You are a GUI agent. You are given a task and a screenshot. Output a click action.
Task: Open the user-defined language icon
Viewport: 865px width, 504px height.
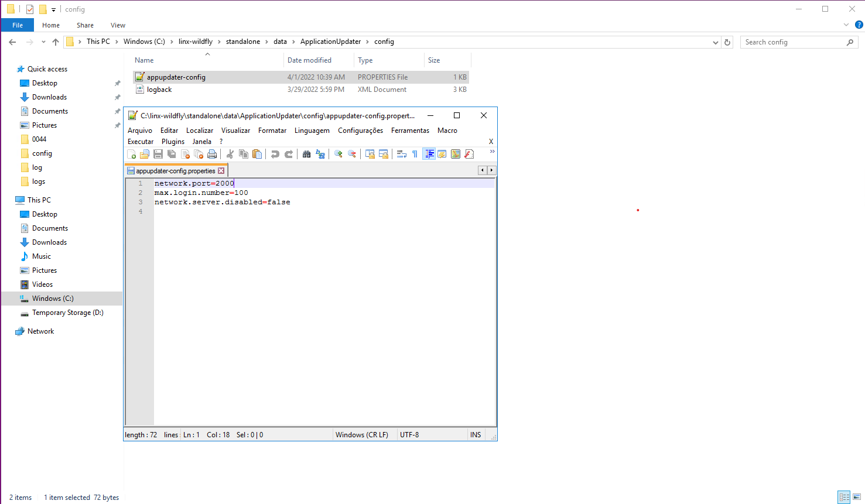pyautogui.click(x=442, y=154)
